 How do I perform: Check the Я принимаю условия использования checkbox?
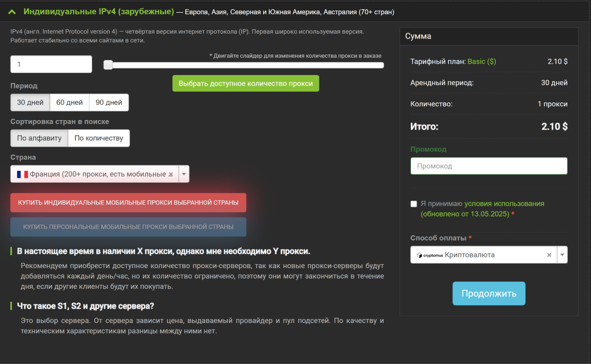pos(413,203)
